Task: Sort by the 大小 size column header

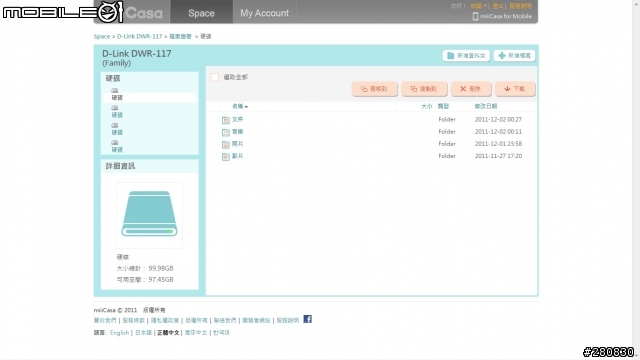Action: coord(426,106)
